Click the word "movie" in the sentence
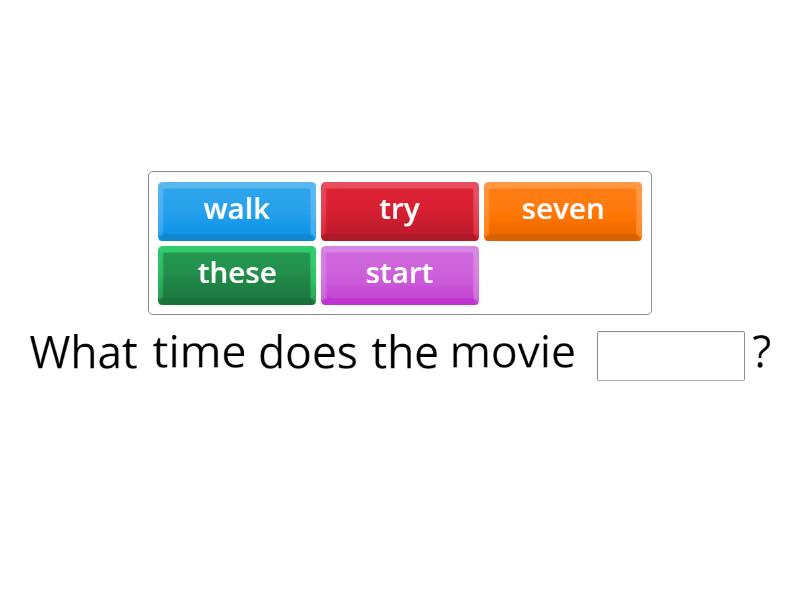 click(511, 352)
